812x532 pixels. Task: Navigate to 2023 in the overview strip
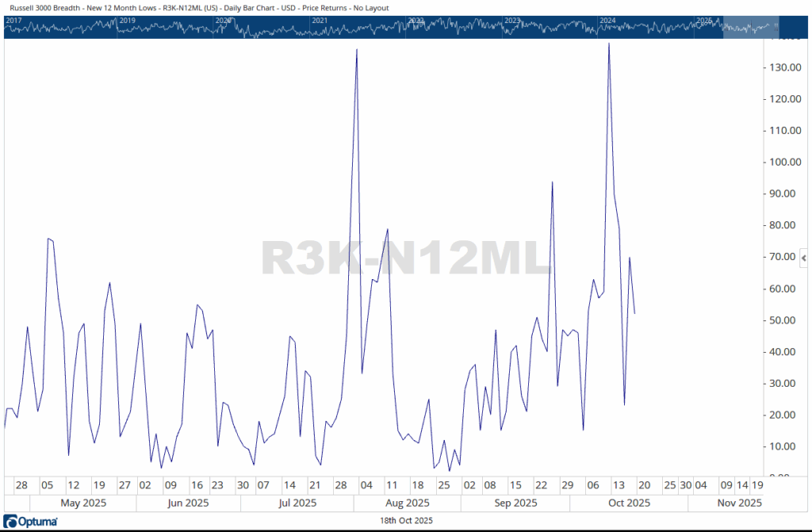(x=513, y=20)
